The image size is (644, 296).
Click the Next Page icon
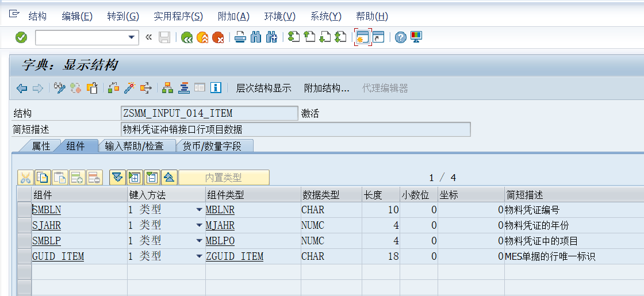pyautogui.click(x=325, y=37)
